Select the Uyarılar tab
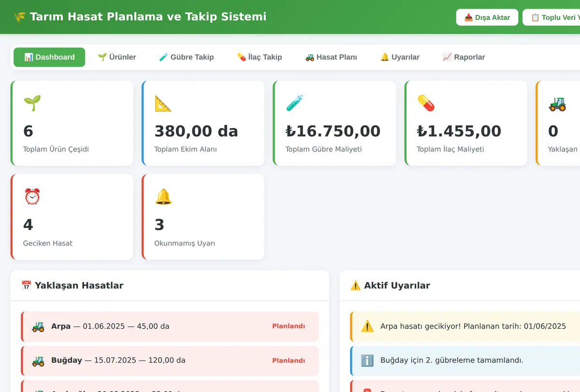Viewport: 580px width, 392px height. pos(400,57)
